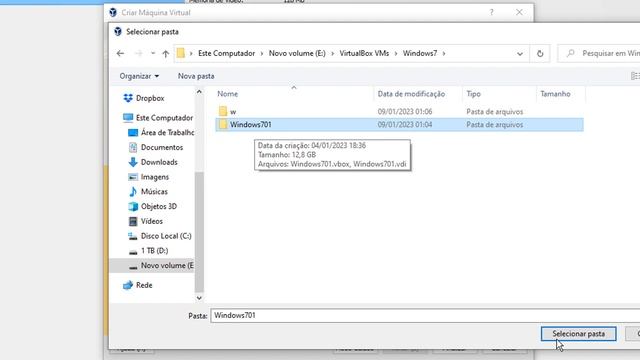Click the Este Computador monitor icon
The width and height of the screenshot is (640, 360).
click(128, 118)
